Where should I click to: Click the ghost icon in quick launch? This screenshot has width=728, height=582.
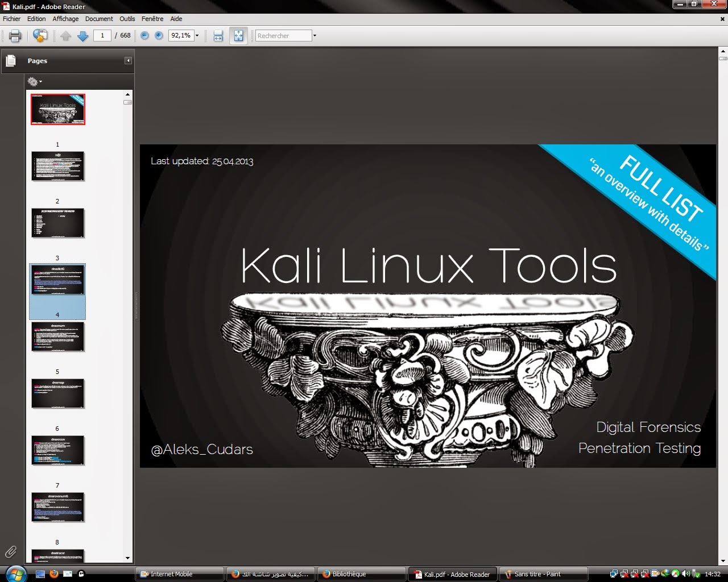tap(81, 574)
